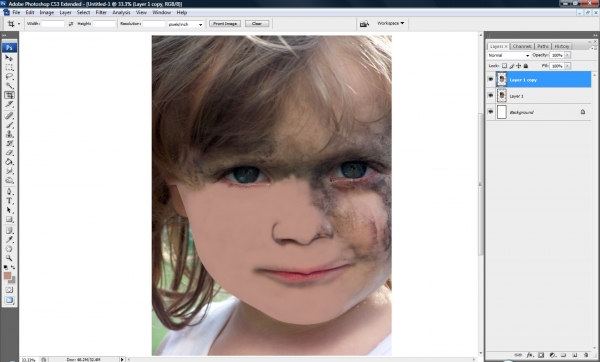This screenshot has width=600, height=362.
Task: Add a layer mask
Action: 541,355
